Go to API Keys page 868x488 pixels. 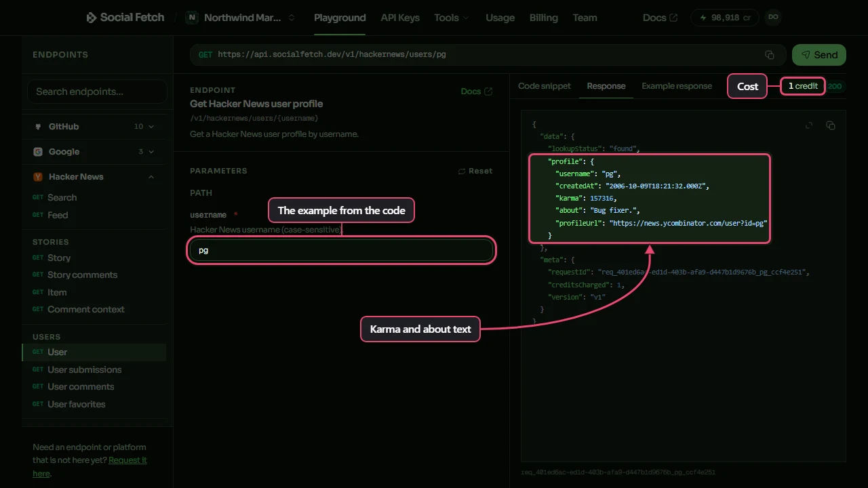click(x=400, y=18)
